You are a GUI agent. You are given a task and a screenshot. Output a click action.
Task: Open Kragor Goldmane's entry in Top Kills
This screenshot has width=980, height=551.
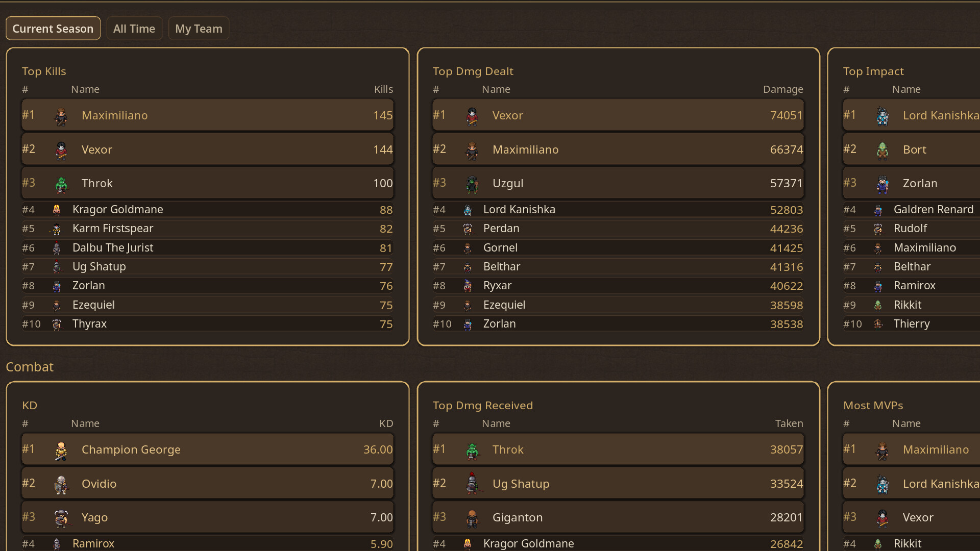click(x=118, y=210)
